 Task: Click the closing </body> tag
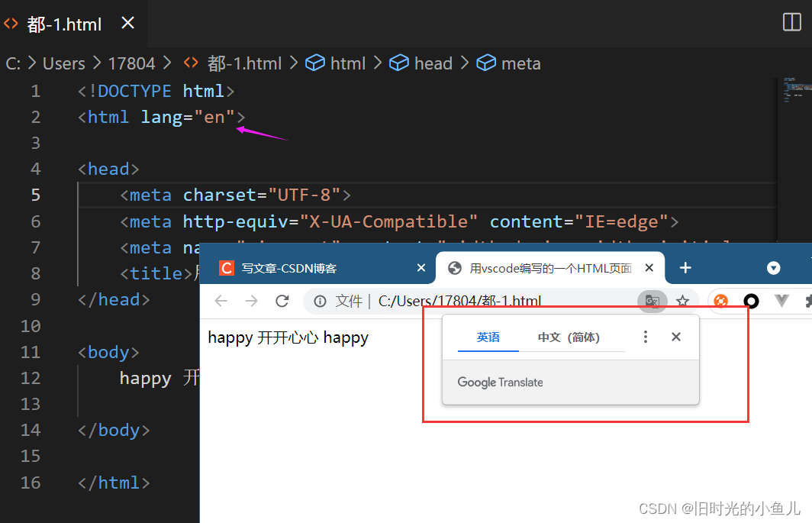click(x=114, y=430)
